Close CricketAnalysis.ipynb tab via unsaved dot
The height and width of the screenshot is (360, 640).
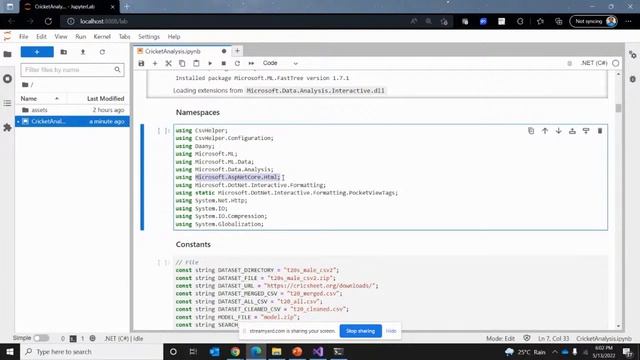(x=224, y=51)
